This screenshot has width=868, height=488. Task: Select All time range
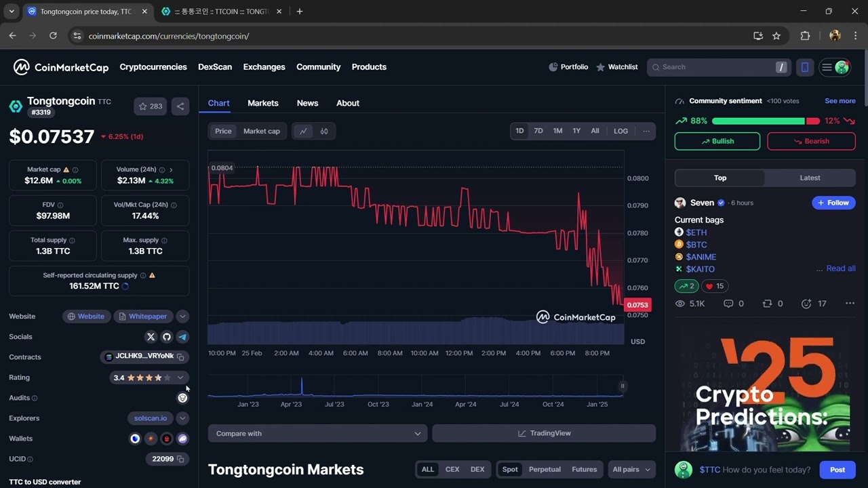click(x=595, y=131)
